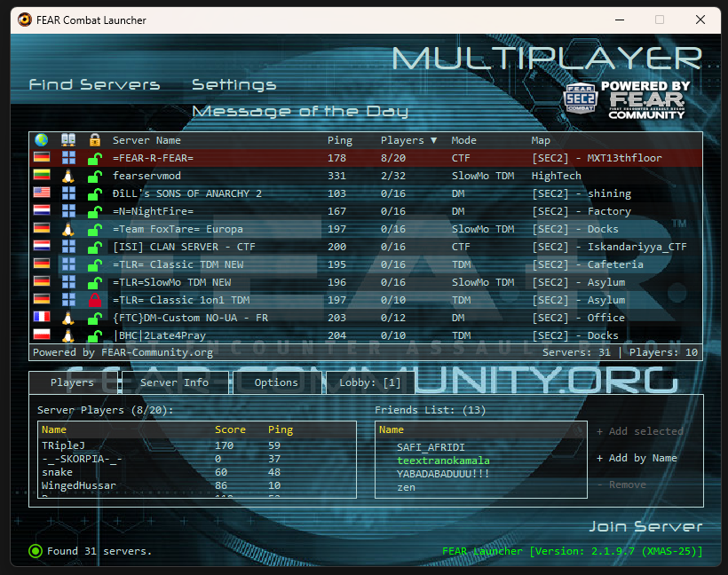728x575 pixels.
Task: Click the red locked padlock on =TLR= Classic 1on1
Action: point(94,300)
